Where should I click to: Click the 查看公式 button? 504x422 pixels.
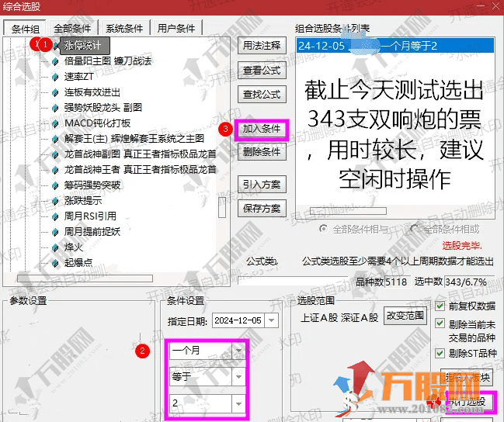[262, 71]
